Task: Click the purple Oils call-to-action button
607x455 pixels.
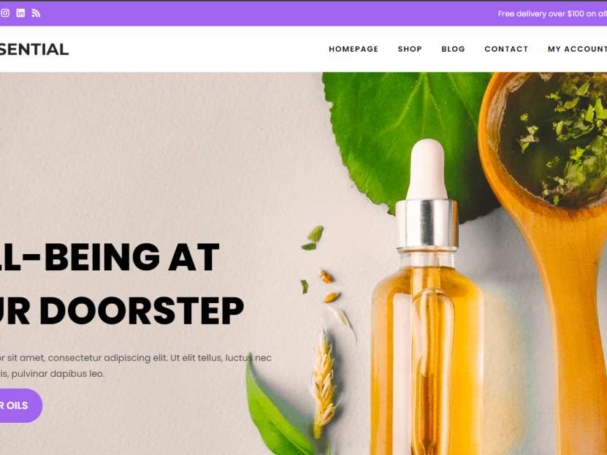Action: point(21,405)
